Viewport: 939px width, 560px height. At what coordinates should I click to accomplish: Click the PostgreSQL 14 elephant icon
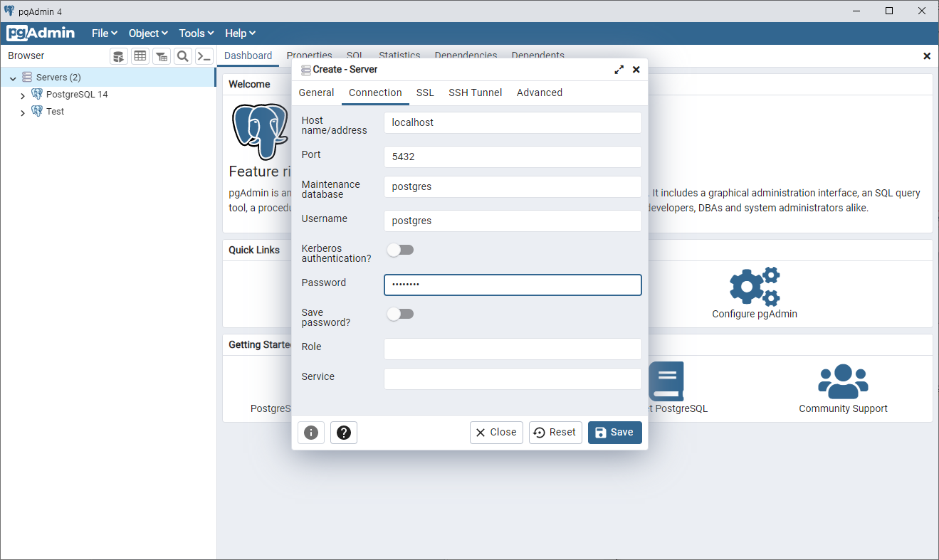click(37, 94)
